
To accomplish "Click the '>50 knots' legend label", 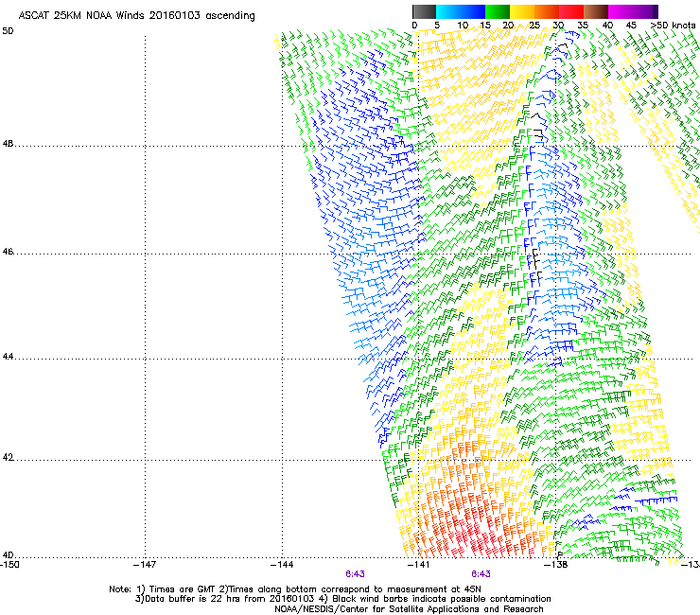I will pyautogui.click(x=673, y=25).
